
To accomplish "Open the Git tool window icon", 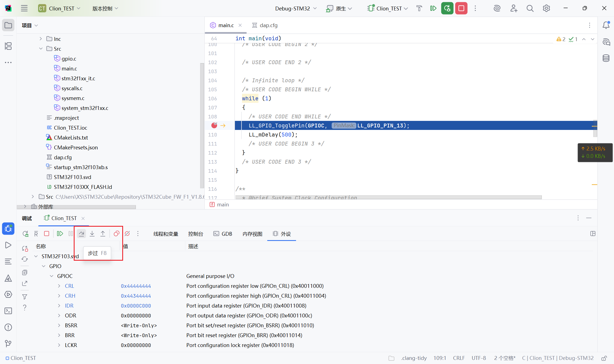I will click(x=8, y=343).
